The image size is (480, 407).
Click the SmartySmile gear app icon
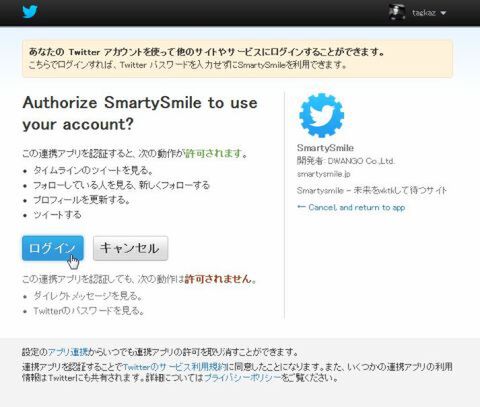pos(322,115)
